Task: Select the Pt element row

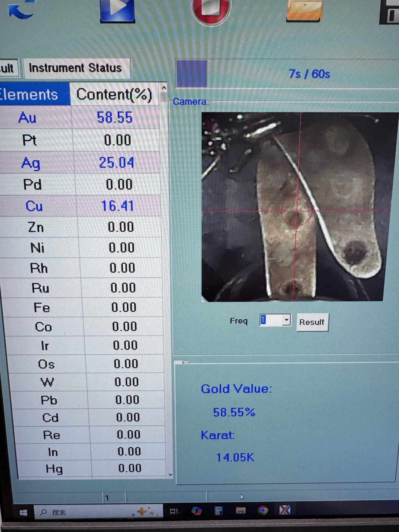Action: [80, 140]
